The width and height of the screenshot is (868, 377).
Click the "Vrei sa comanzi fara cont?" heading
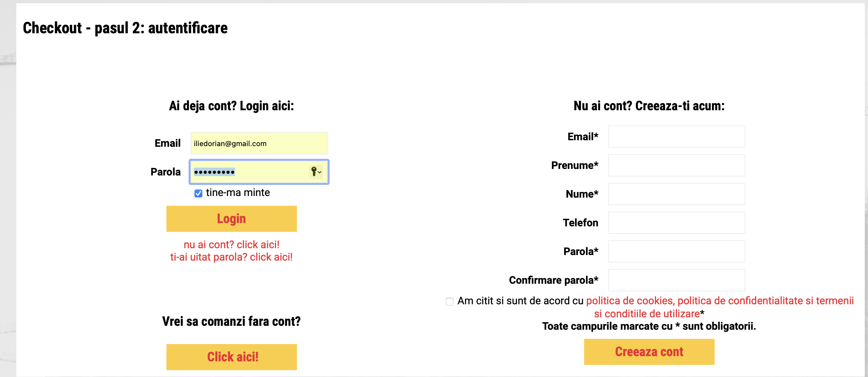click(231, 322)
